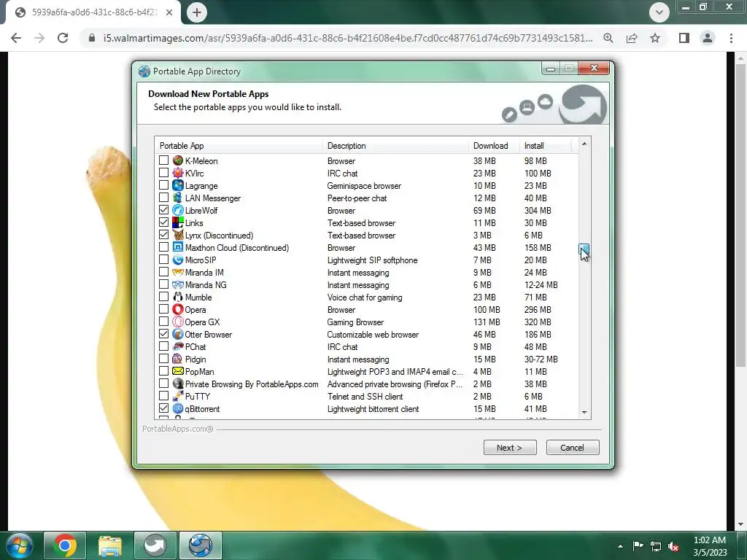Click the Maxthon Cloud app icon
The width and height of the screenshot is (747, 560).
(178, 247)
